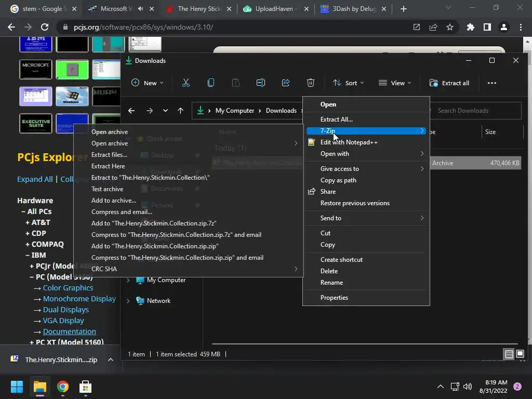
Task: Open File Explorer from the taskbar
Action: tap(40, 387)
